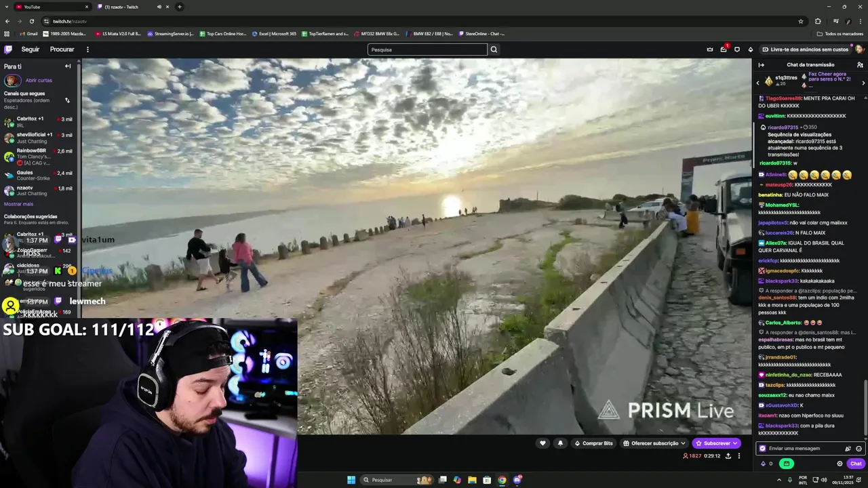Open new browser tab

(179, 7)
